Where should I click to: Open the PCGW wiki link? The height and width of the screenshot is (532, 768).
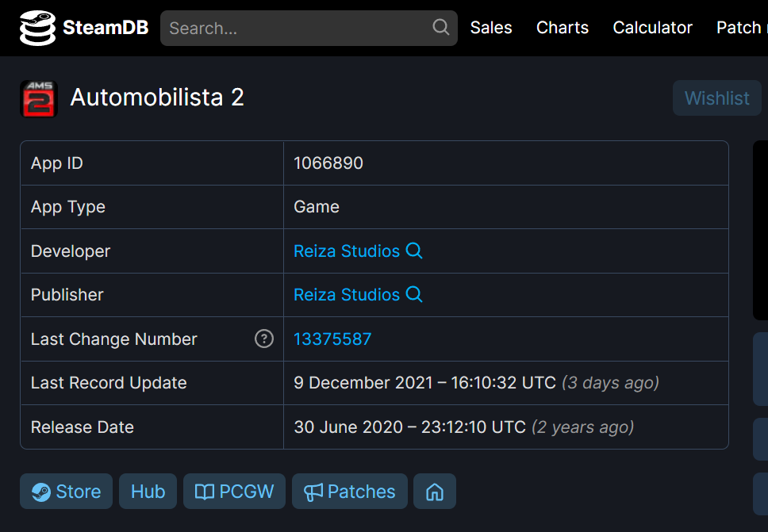tap(234, 492)
